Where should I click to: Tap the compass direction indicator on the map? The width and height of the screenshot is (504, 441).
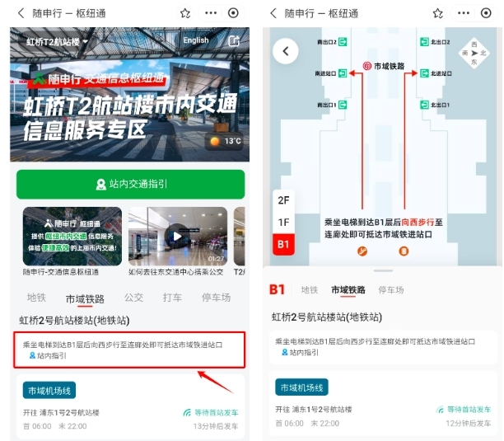(474, 53)
